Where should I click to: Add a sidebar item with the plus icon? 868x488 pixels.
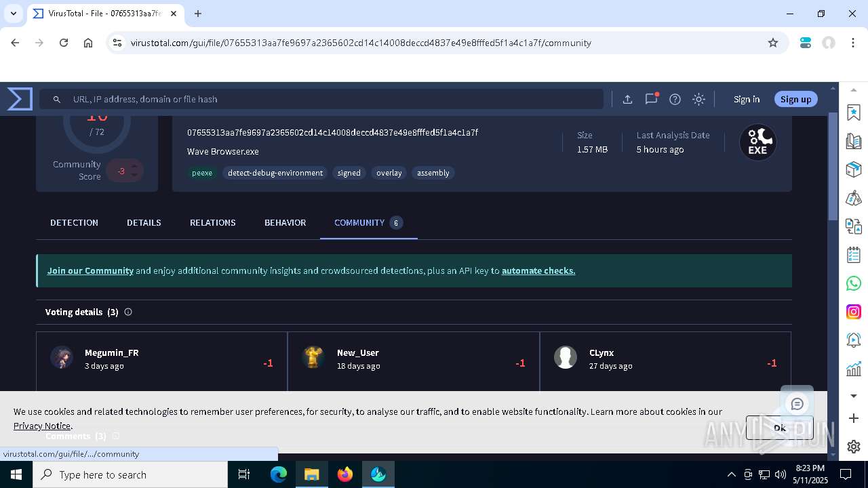pos(854,418)
